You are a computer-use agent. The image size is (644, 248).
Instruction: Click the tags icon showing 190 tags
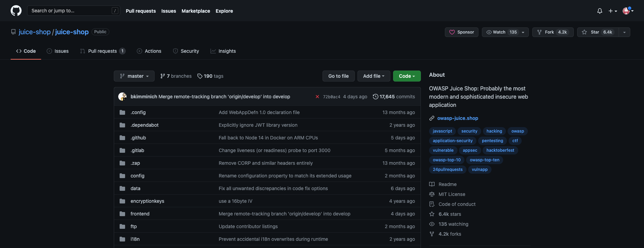200,76
